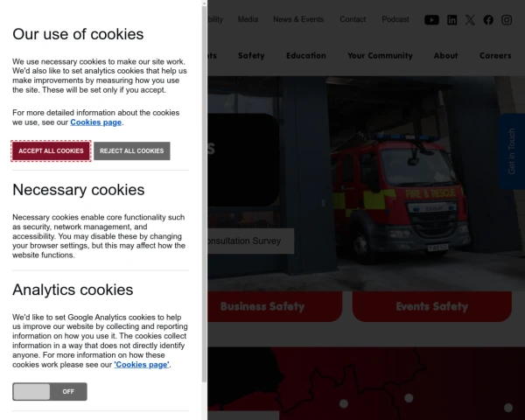The width and height of the screenshot is (525, 420).
Task: Click Accept All Cookies button
Action: pyautogui.click(x=51, y=151)
